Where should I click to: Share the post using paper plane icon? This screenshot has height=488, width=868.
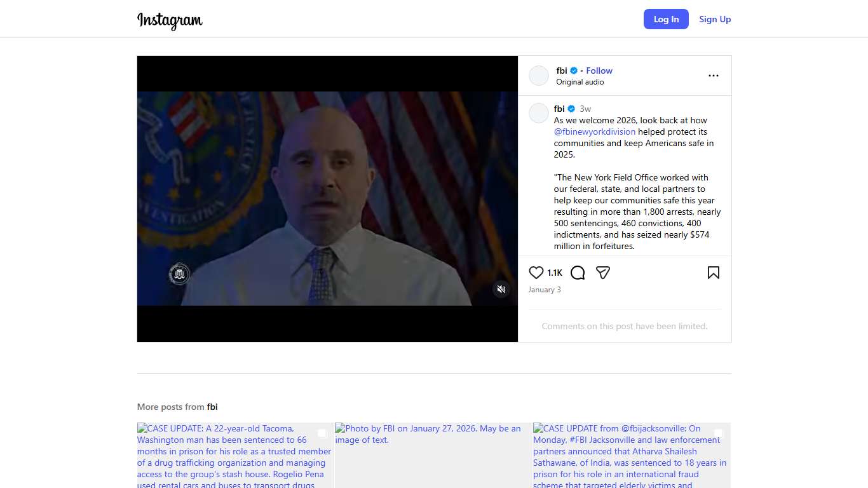tap(603, 273)
